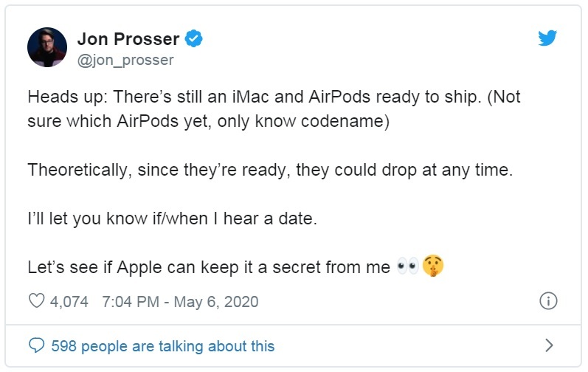Viewport: 588px width, 372px height.
Task: Like the tweet with the heart icon
Action: (36, 300)
